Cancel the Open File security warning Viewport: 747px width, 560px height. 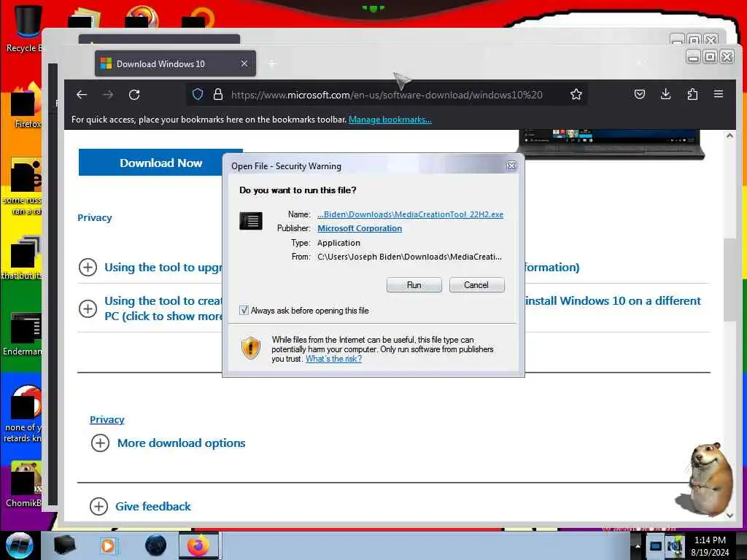tap(476, 285)
